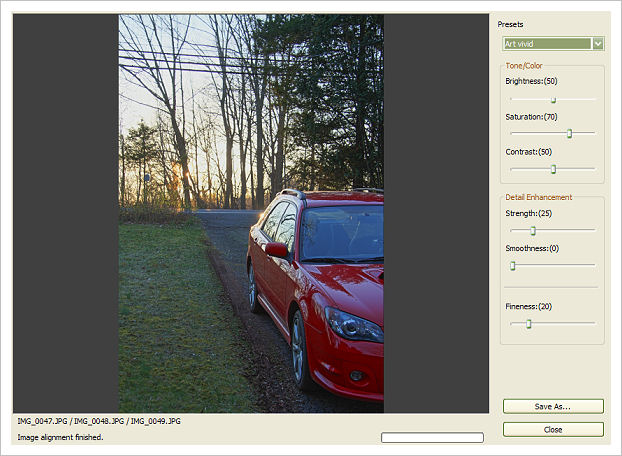Adjust the Smoothness slider handle
The width and height of the screenshot is (622, 456).
(513, 265)
